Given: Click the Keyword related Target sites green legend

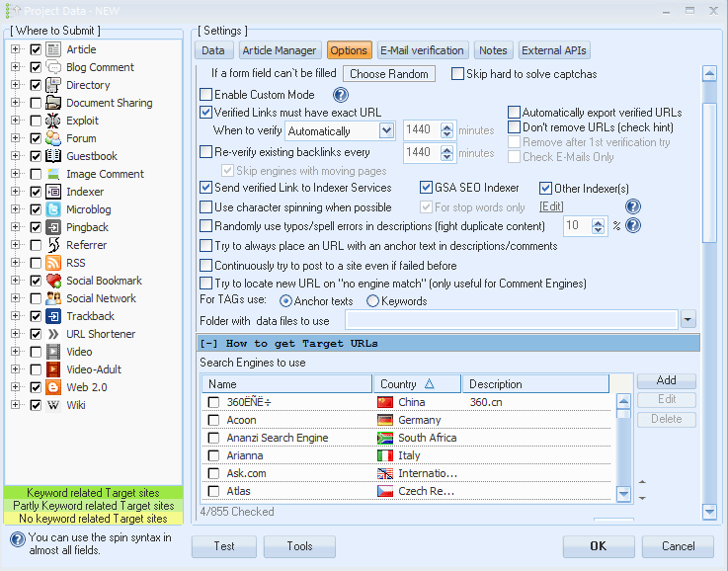Looking at the screenshot, I should click(x=93, y=493).
